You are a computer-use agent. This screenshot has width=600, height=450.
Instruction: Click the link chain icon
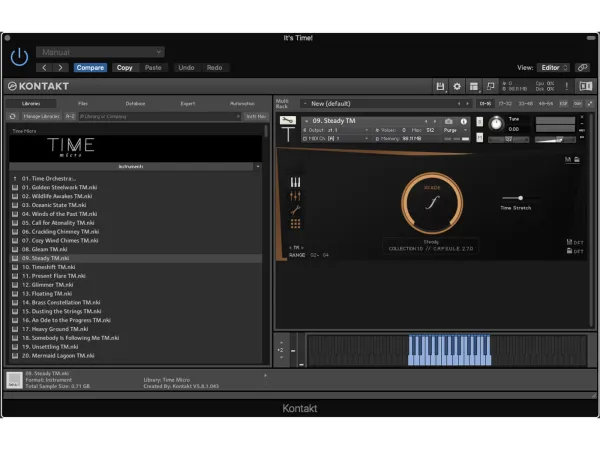click(583, 68)
